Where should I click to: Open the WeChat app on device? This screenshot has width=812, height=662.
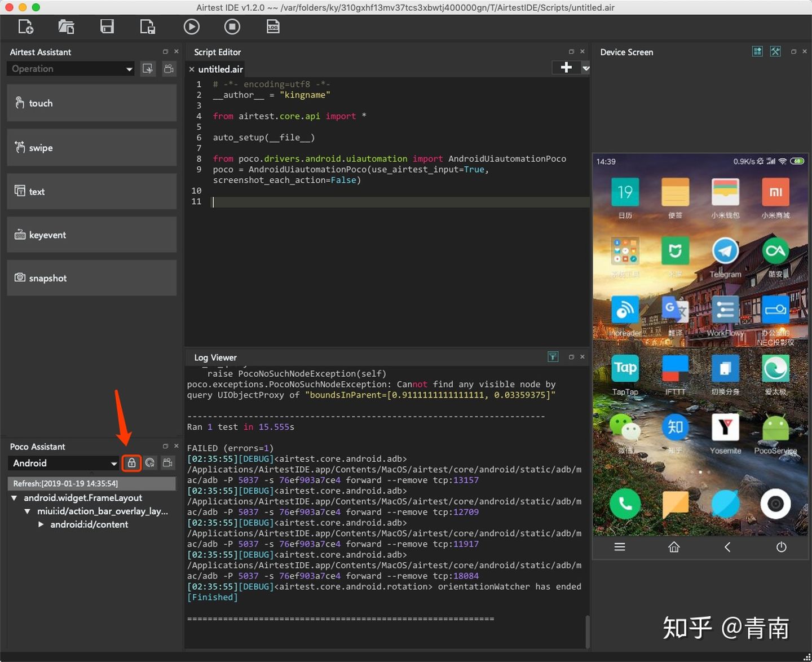625,427
